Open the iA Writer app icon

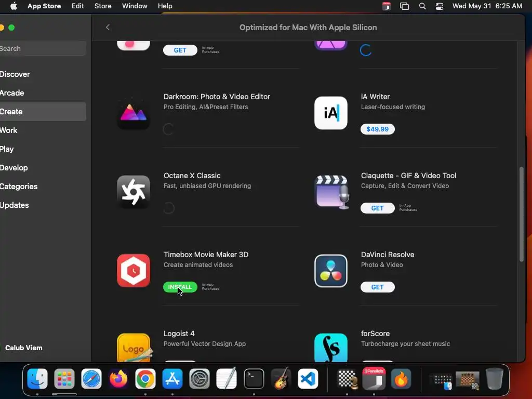(x=331, y=113)
